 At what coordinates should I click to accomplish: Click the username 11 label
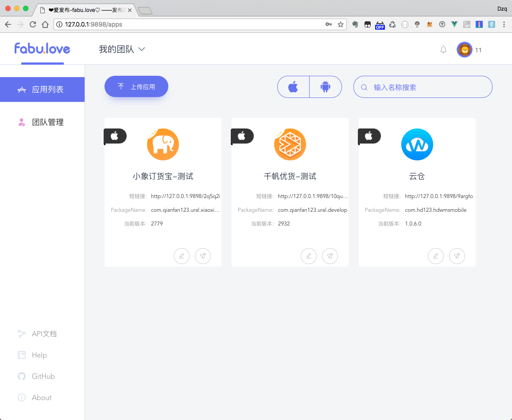point(478,50)
